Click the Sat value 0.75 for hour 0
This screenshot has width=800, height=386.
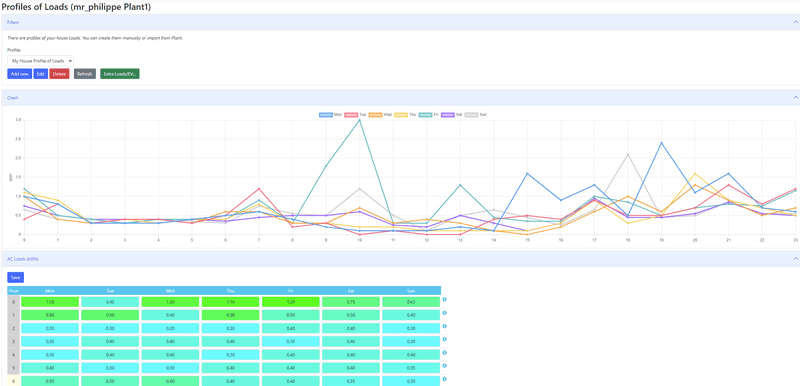click(x=351, y=302)
